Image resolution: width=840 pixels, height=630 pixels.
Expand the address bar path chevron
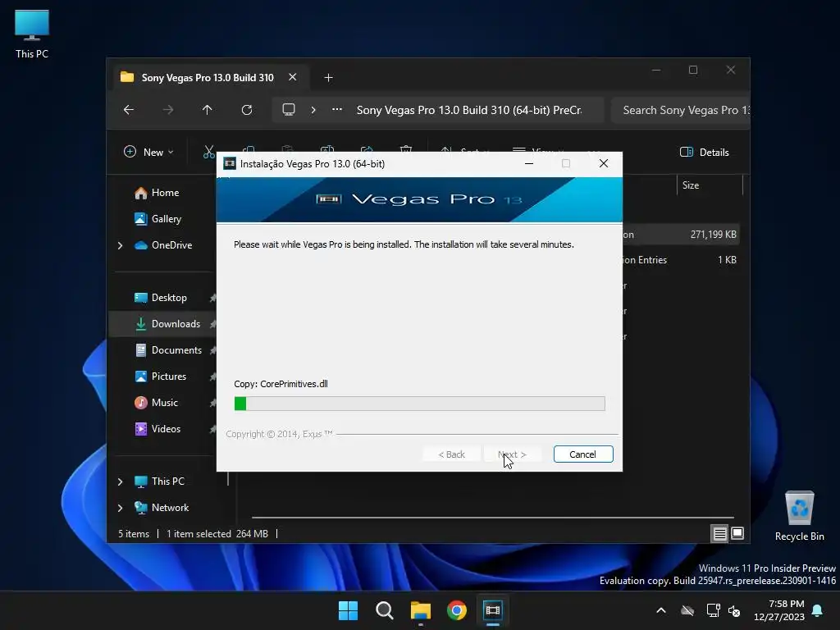tap(313, 110)
